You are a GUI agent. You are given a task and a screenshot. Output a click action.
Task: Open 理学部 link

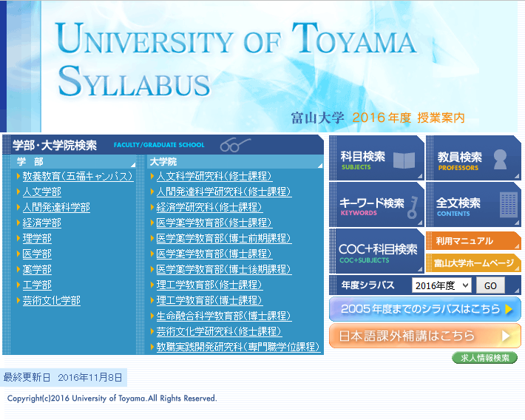click(x=37, y=239)
